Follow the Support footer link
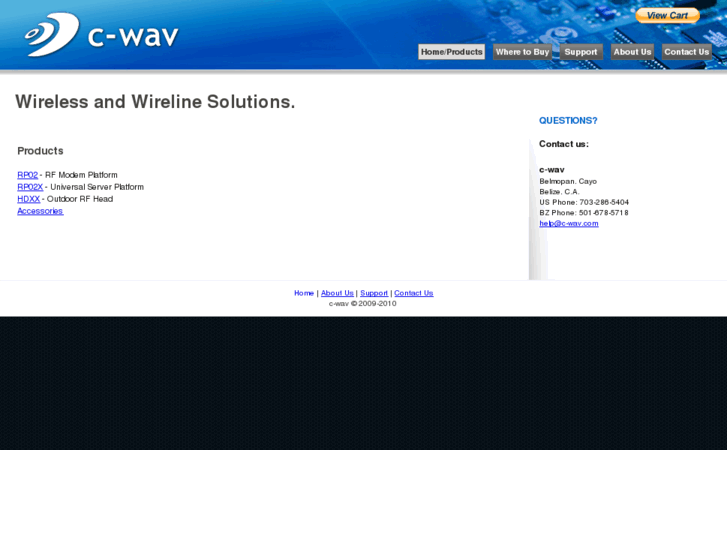The image size is (727, 545). pyautogui.click(x=374, y=293)
